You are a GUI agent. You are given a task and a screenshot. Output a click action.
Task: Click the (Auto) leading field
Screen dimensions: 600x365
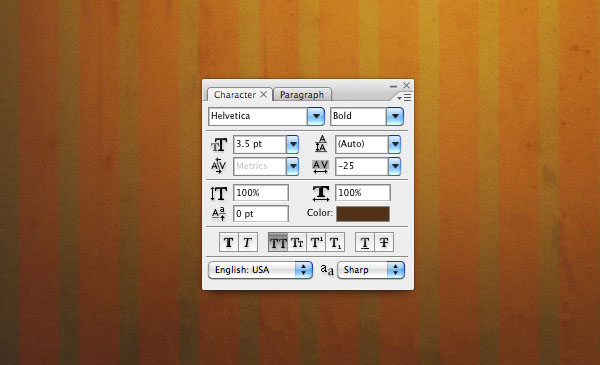coord(362,144)
